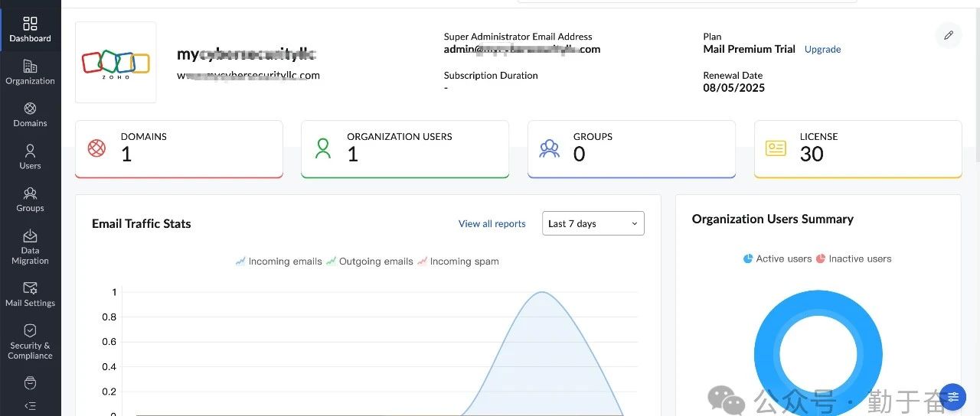Image resolution: width=980 pixels, height=416 pixels.
Task: Click the Email Traffic Stats heading
Action: point(142,224)
